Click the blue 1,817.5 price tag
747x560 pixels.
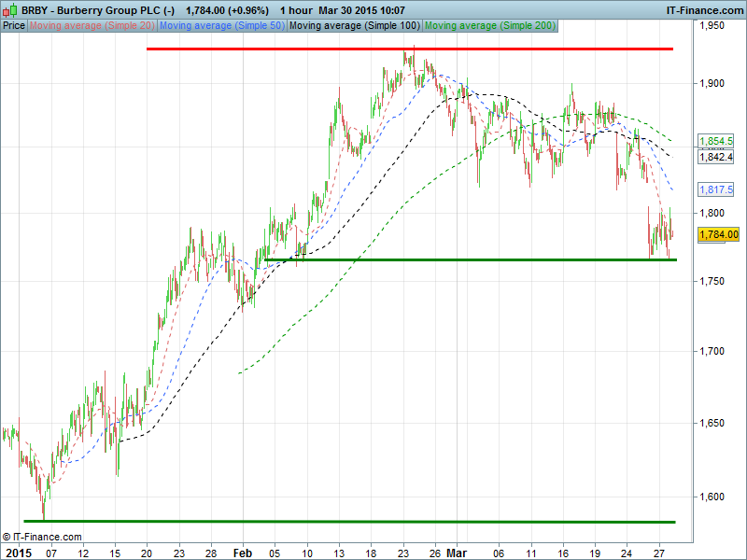pyautogui.click(x=716, y=189)
